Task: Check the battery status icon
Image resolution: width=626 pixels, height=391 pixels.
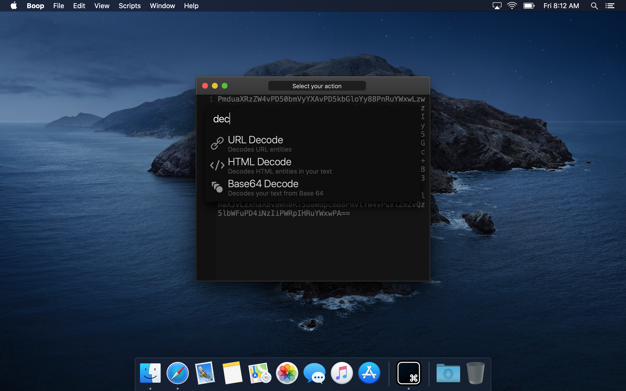Action: [529, 6]
